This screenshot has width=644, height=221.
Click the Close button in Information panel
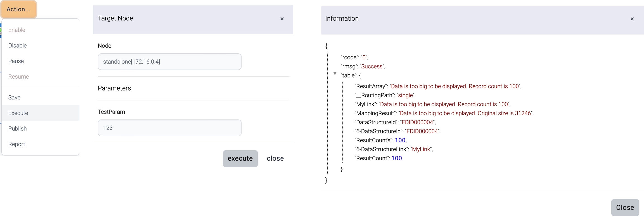625,208
